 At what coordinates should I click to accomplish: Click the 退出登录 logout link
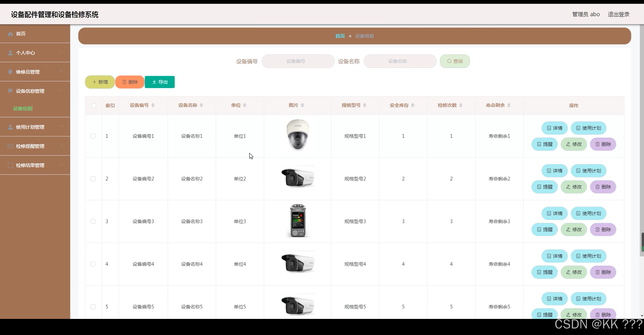[618, 14]
